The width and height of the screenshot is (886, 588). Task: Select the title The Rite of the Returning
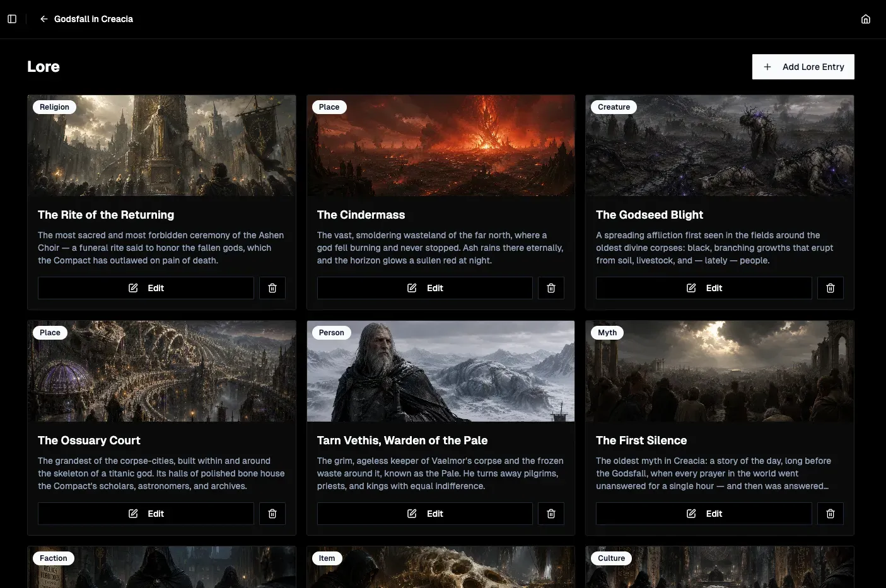pos(106,215)
